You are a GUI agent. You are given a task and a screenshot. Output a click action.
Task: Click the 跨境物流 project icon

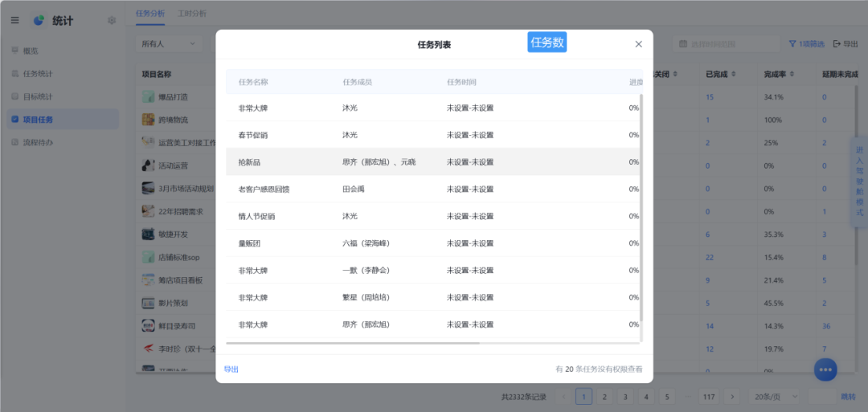coord(148,120)
